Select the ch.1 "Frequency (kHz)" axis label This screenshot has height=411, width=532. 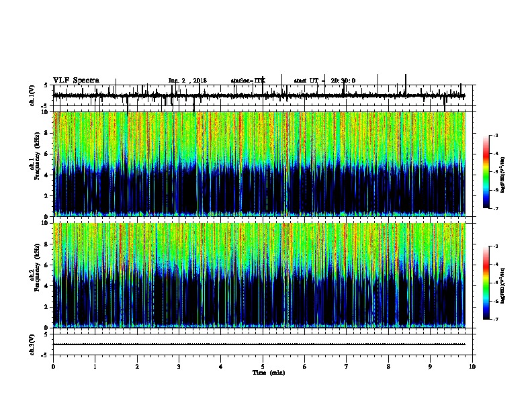(37, 156)
